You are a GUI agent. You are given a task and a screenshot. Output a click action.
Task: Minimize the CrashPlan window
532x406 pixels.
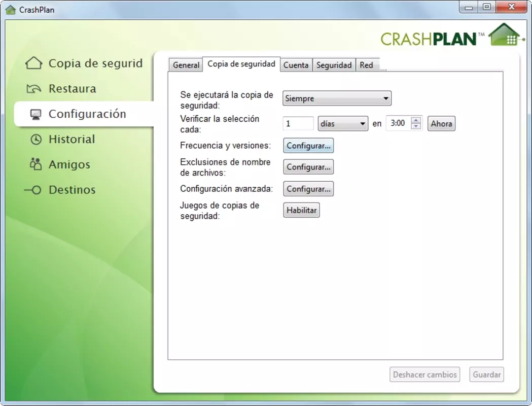pos(469,7)
